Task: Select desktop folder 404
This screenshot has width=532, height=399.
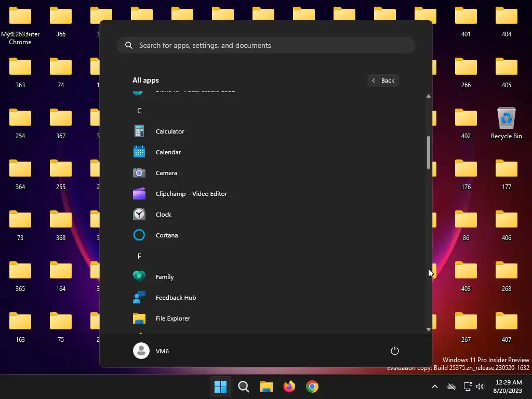Action: [x=506, y=21]
